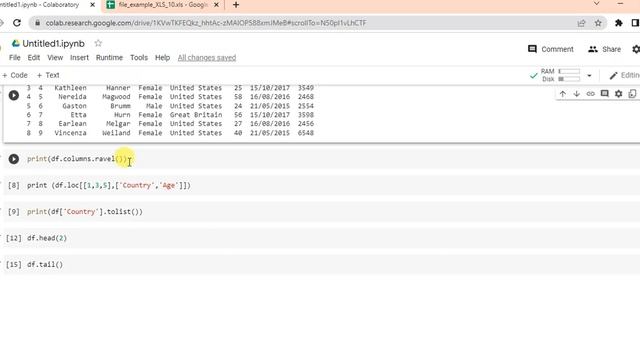
Task: Click the name 'Vincenza' in output
Action: point(70,133)
